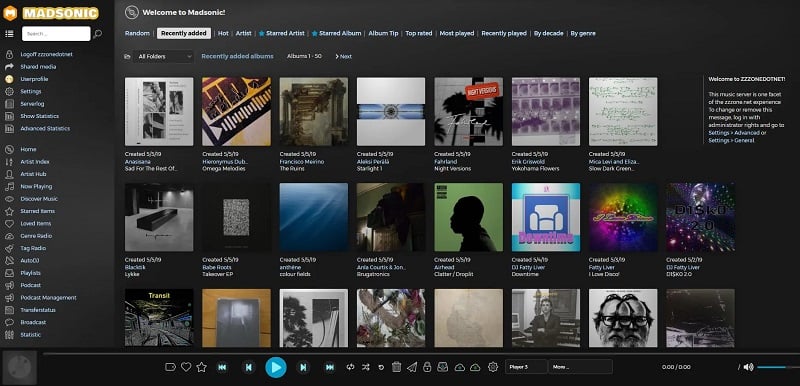800x386 pixels.
Task: Click the Starred Items star icon
Action: [9, 211]
